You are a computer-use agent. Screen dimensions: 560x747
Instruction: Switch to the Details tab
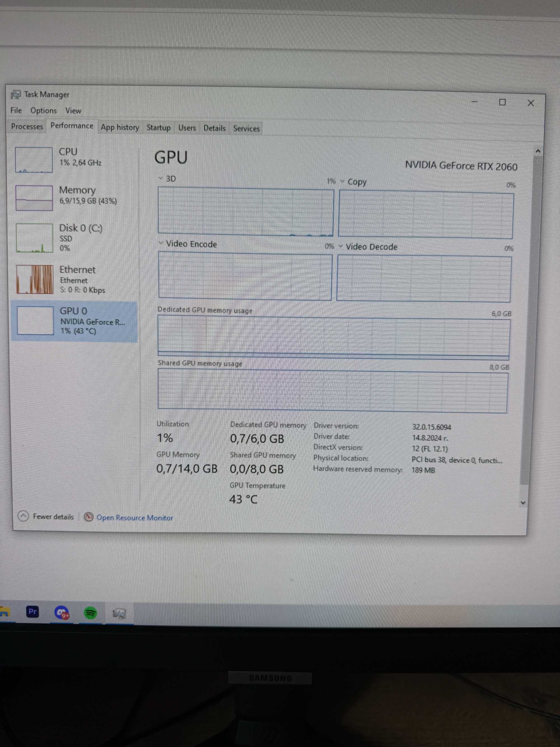(x=214, y=128)
